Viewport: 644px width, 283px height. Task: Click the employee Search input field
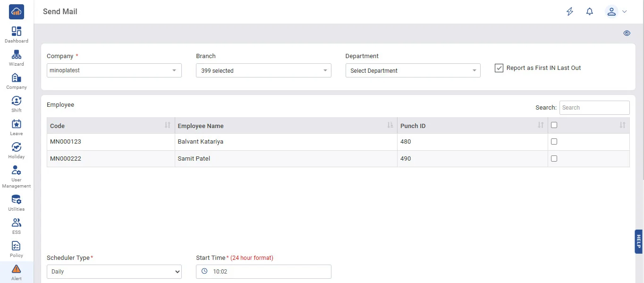pos(594,108)
